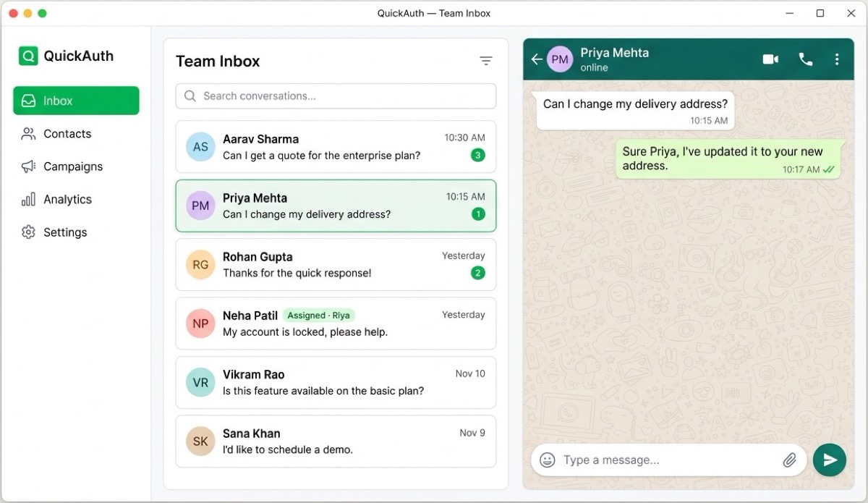The height and width of the screenshot is (503, 868).
Task: Click the 'Can I change my delivery address?' message bubble
Action: 635,111
